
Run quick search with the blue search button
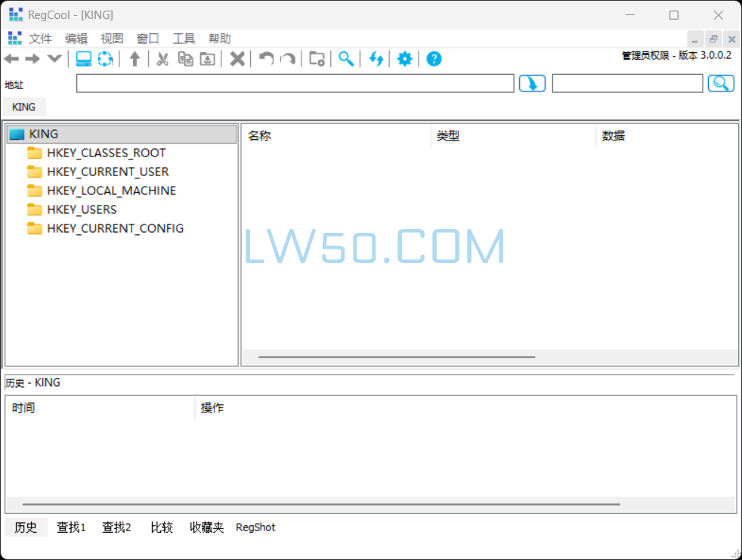(x=721, y=83)
